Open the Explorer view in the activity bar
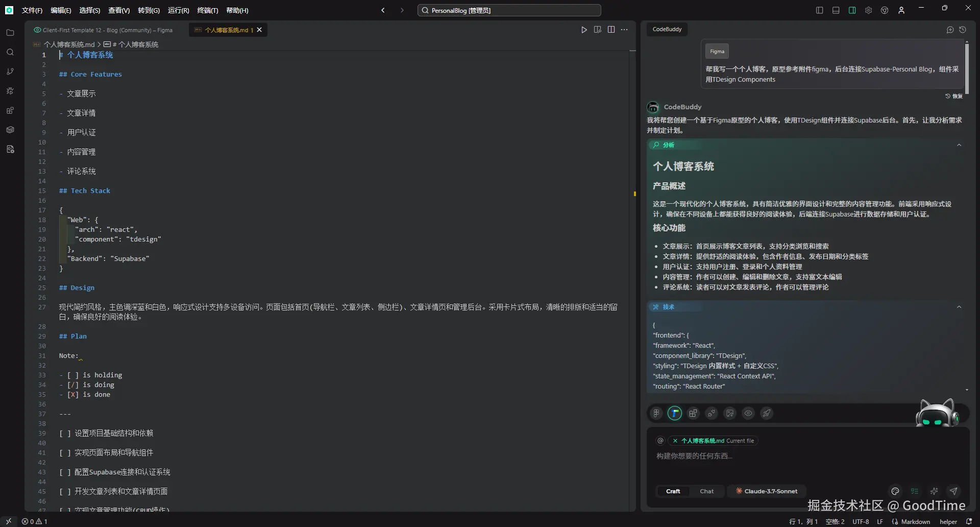Image resolution: width=980 pixels, height=527 pixels. [10, 33]
